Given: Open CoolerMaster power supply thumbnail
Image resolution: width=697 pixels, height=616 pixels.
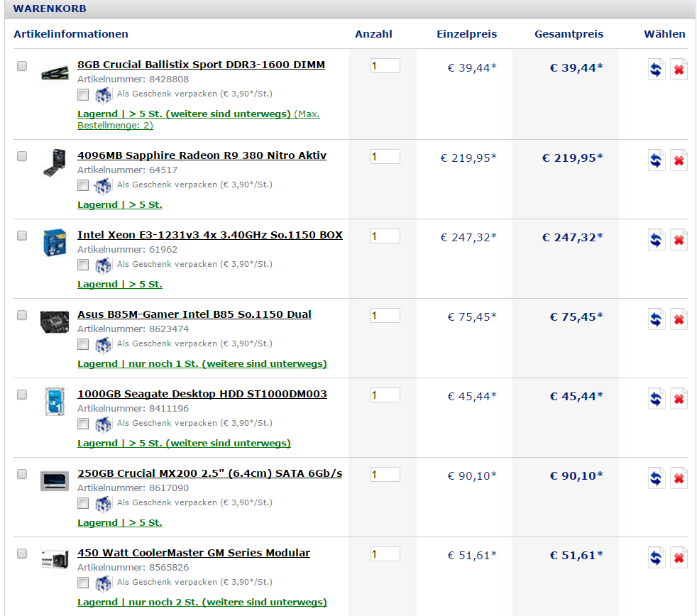Looking at the screenshot, I should (55, 559).
